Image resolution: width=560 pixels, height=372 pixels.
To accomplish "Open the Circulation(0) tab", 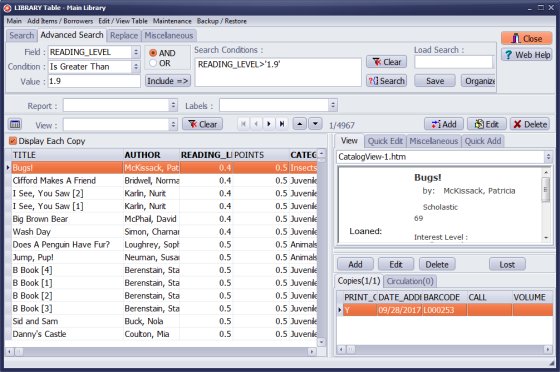I will tap(410, 281).
